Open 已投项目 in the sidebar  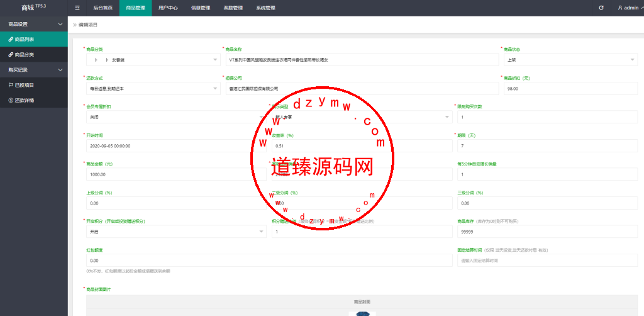(x=34, y=85)
